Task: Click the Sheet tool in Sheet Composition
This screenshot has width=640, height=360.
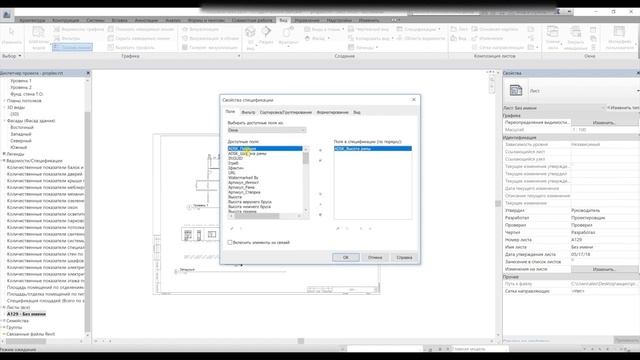Action: [x=459, y=29]
